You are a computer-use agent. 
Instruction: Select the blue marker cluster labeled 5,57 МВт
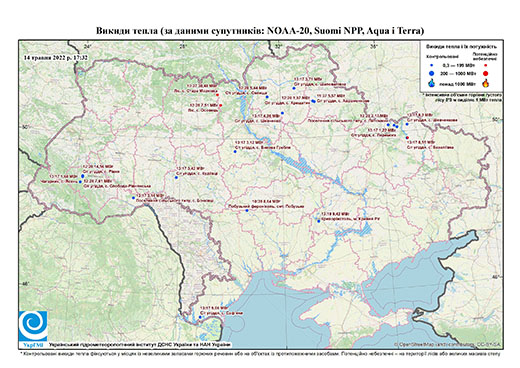(x=313, y=101)
